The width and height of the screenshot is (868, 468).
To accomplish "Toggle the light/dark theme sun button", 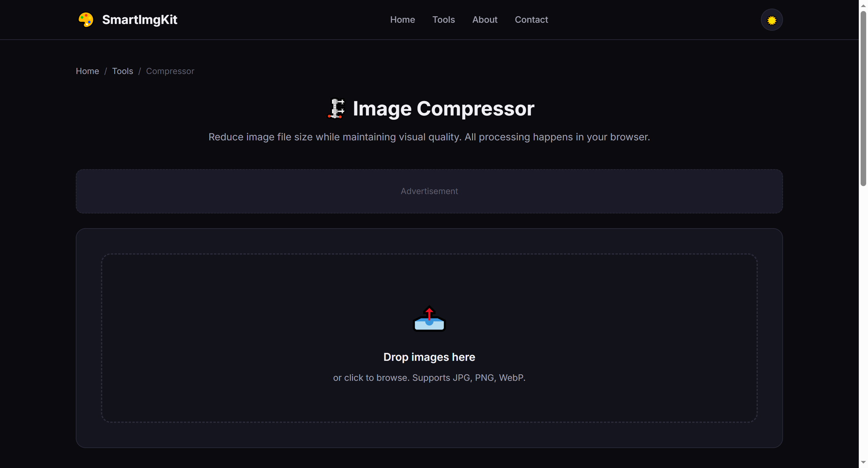I will pos(771,20).
